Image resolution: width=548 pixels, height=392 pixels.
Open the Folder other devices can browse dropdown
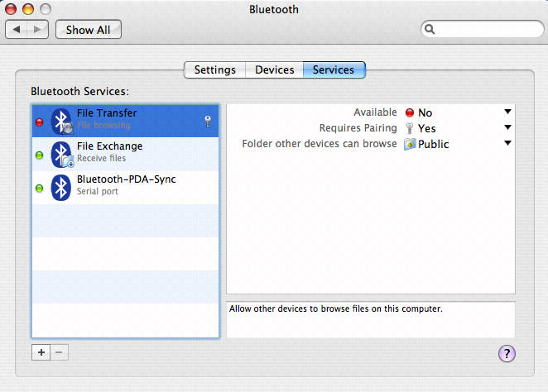[507, 143]
